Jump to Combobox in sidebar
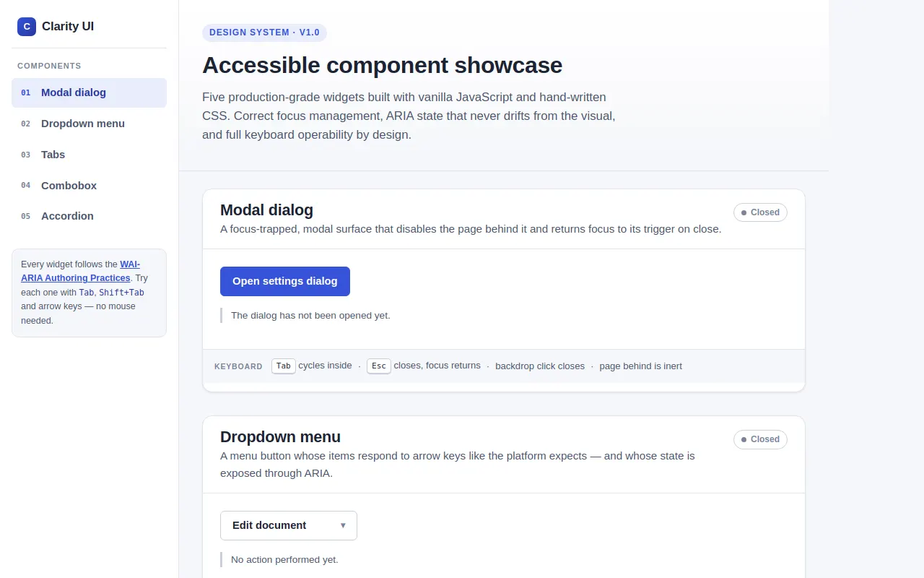The image size is (924, 578). click(89, 186)
